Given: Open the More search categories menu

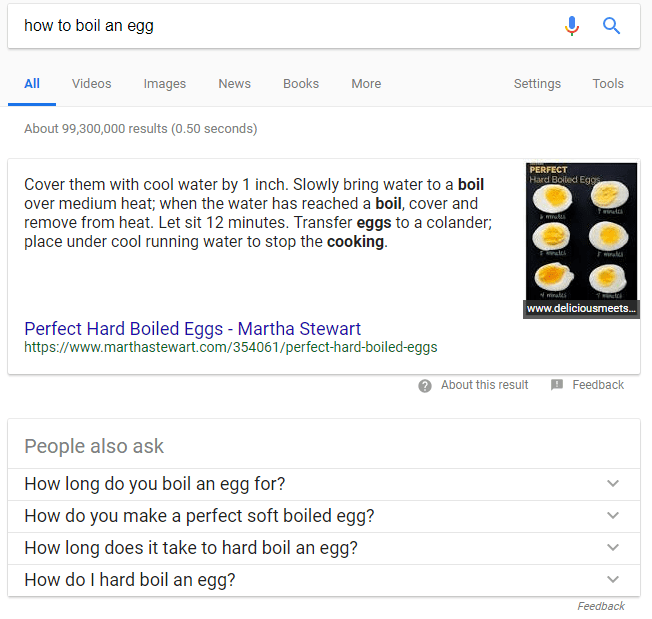Looking at the screenshot, I should tap(366, 84).
